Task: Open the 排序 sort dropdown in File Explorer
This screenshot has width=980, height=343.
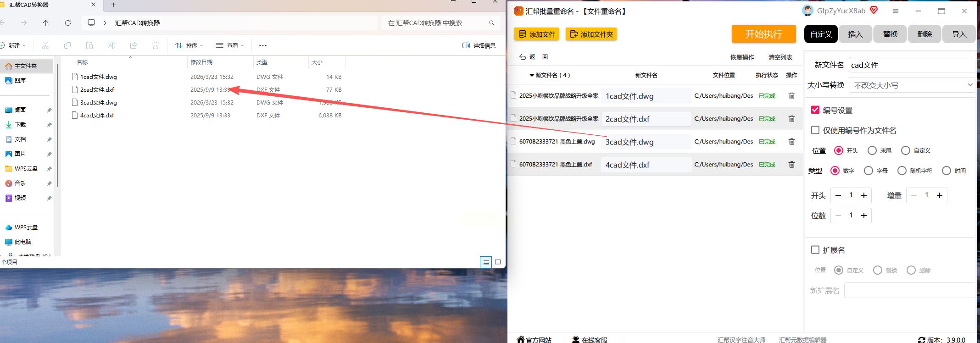Action: point(189,45)
